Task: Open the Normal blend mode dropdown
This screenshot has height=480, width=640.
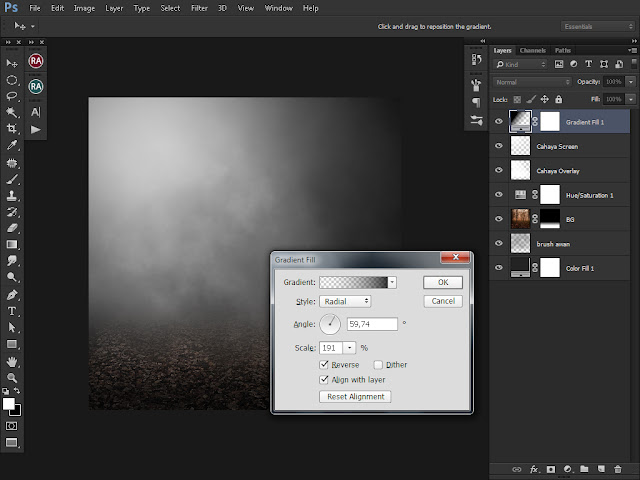Action: (x=532, y=82)
